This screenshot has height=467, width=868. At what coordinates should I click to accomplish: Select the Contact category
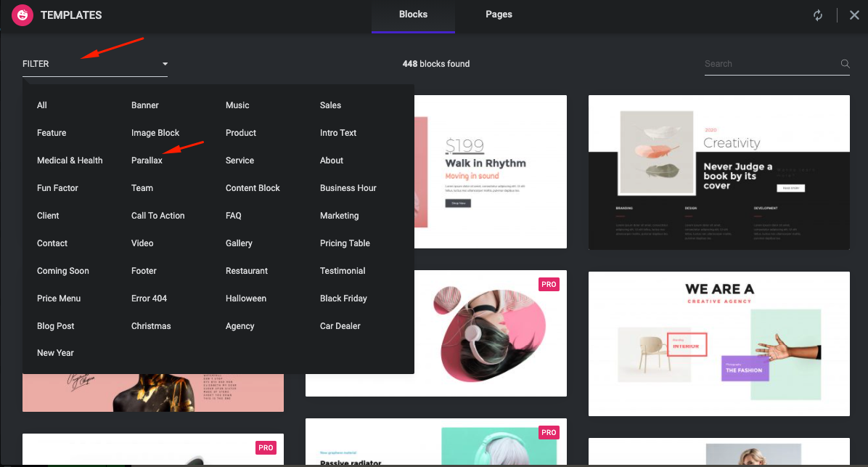tap(52, 243)
